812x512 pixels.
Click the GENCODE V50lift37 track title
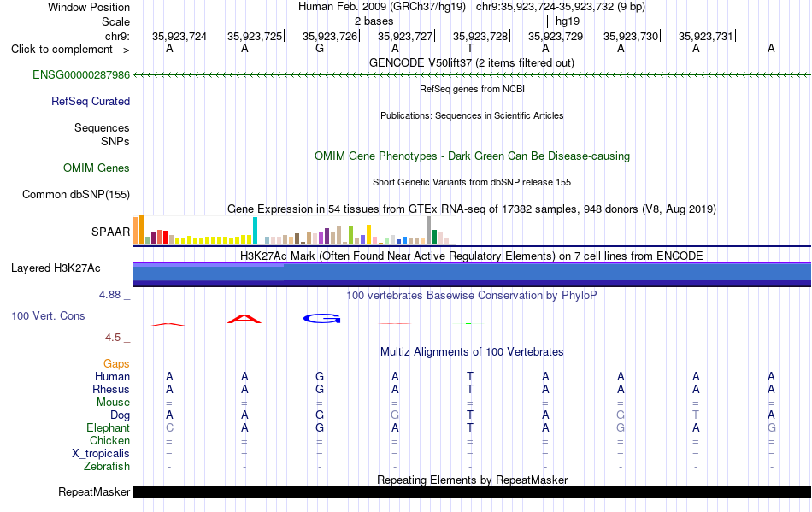[472, 63]
